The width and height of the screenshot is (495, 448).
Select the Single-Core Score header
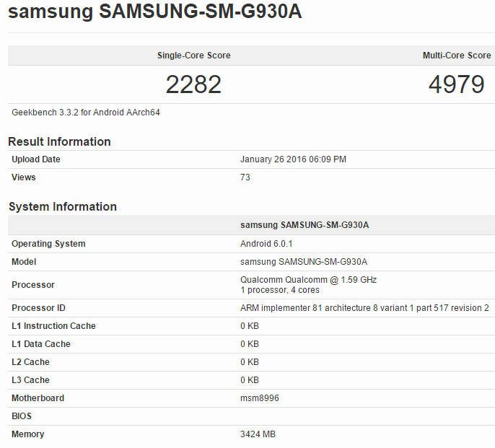[194, 56]
